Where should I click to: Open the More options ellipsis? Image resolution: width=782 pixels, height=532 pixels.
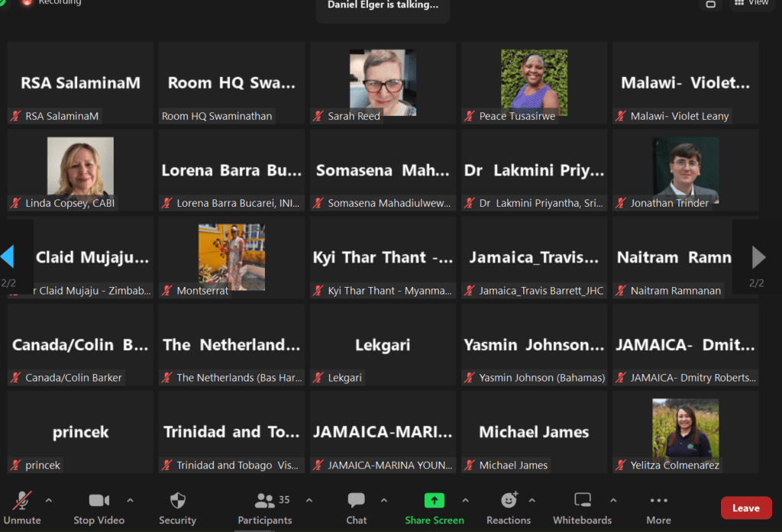click(658, 501)
